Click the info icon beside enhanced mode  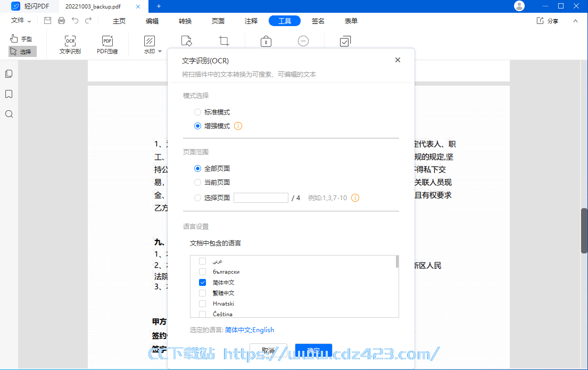238,126
